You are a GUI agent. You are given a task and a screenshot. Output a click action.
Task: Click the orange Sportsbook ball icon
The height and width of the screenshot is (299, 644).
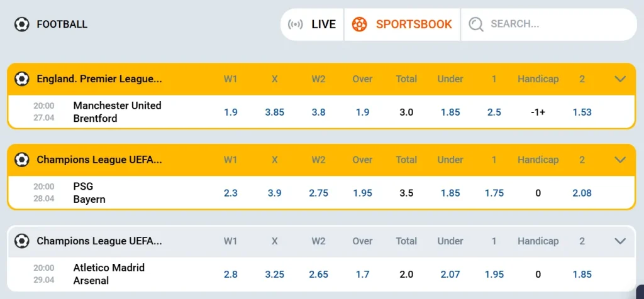click(x=359, y=24)
